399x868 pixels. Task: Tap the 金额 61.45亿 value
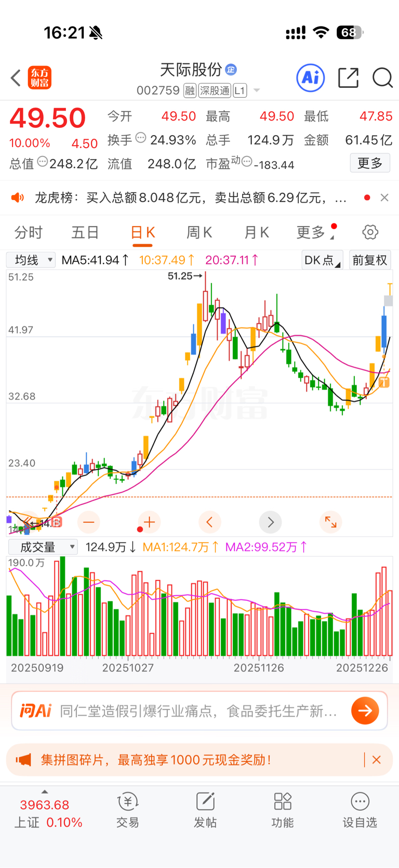click(369, 140)
